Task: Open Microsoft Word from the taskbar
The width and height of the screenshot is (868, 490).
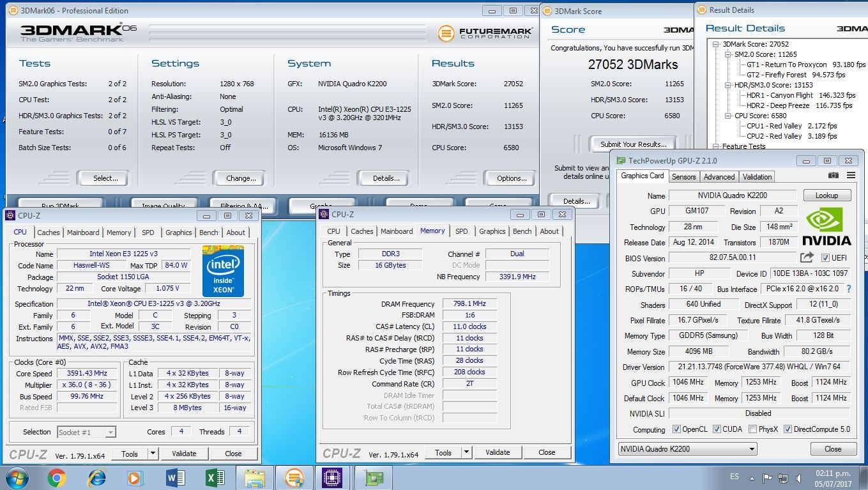Action: 174,477
